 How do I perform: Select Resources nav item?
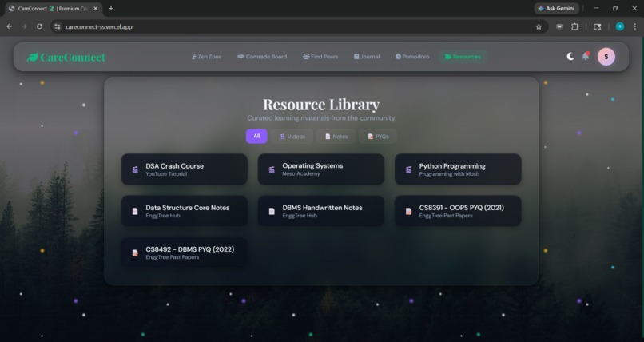click(463, 57)
